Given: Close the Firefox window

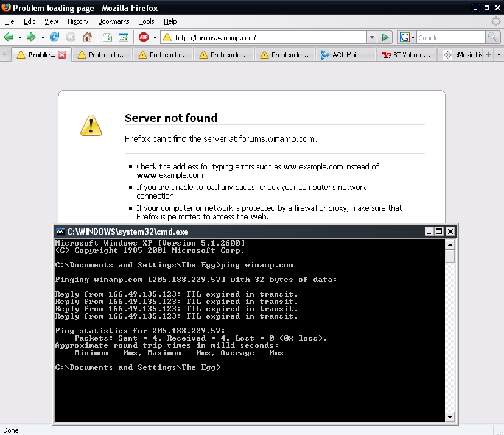Looking at the screenshot, I should click(x=497, y=8).
